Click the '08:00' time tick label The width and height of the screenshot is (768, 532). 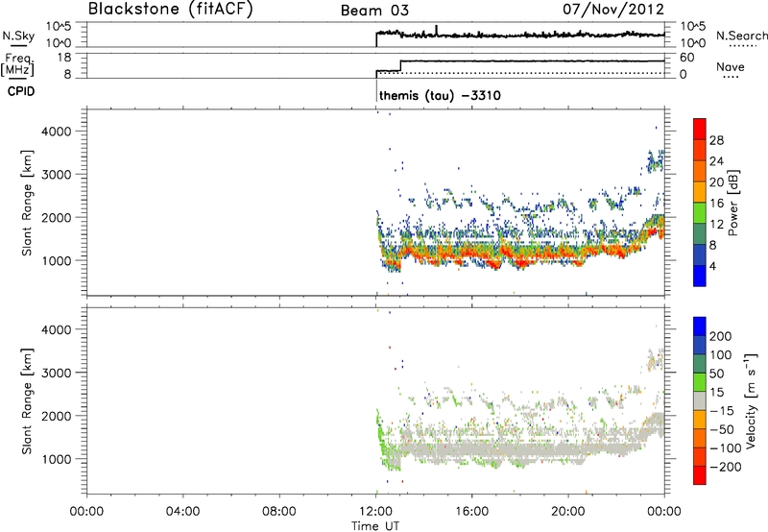click(x=279, y=512)
